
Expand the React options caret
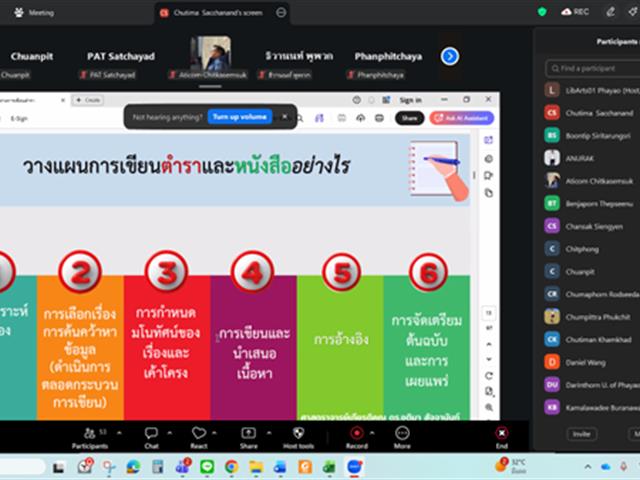point(214,433)
